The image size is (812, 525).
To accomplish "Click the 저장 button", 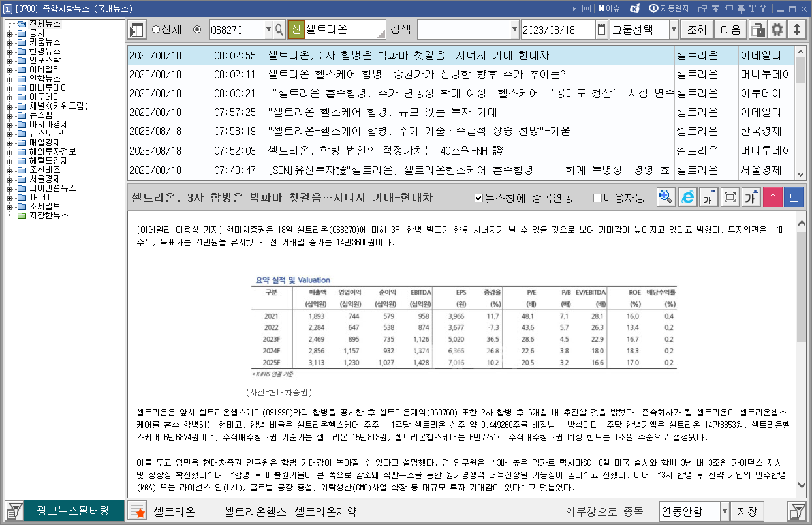I will pos(747,511).
